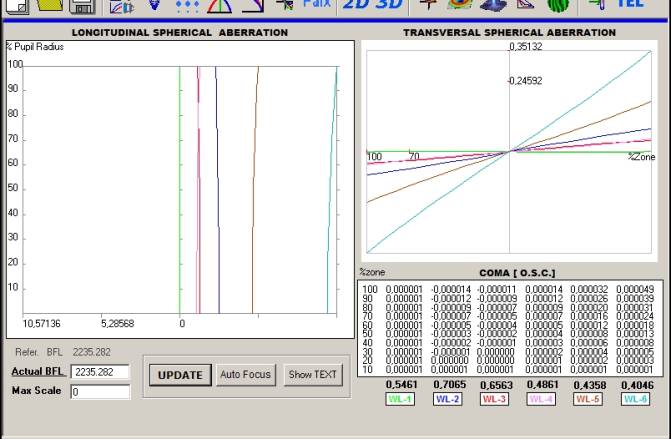
Task: Click the blue Paix toolbar label
Action: [x=316, y=4]
